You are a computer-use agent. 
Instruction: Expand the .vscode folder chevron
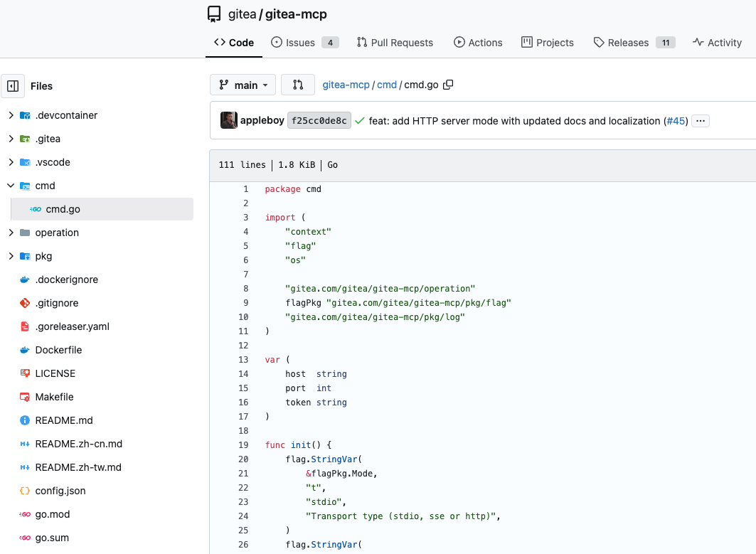11,162
